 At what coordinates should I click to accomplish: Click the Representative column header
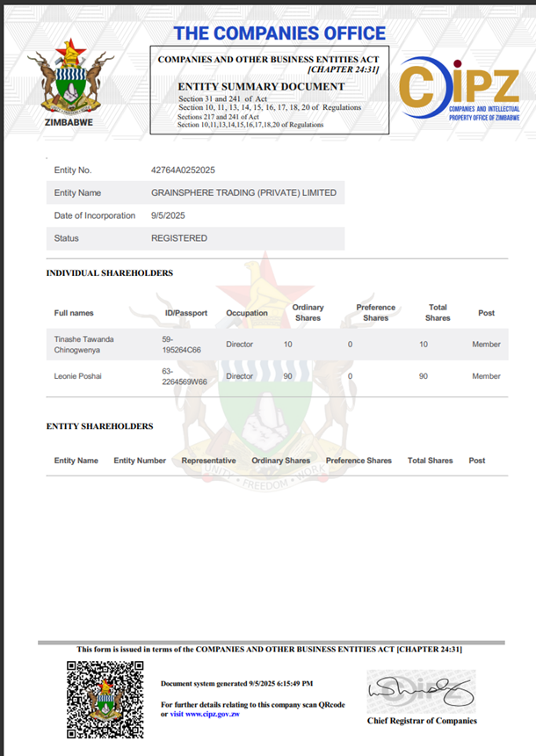click(x=209, y=461)
